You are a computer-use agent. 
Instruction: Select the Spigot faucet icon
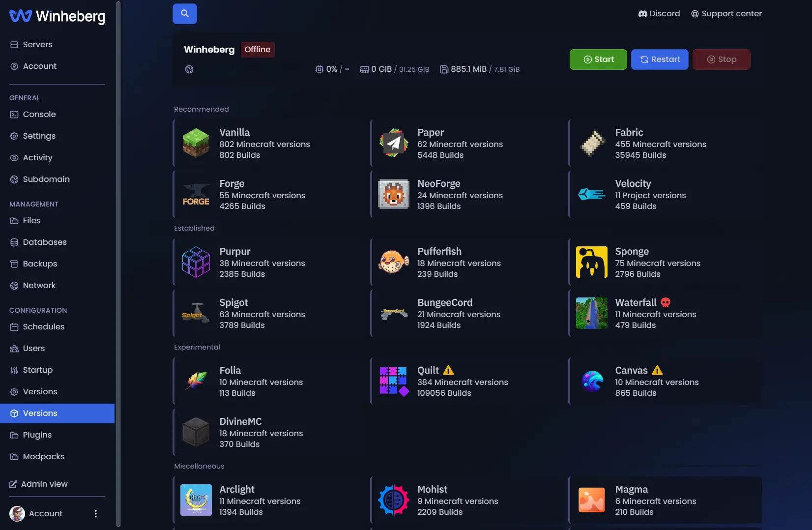tap(196, 313)
